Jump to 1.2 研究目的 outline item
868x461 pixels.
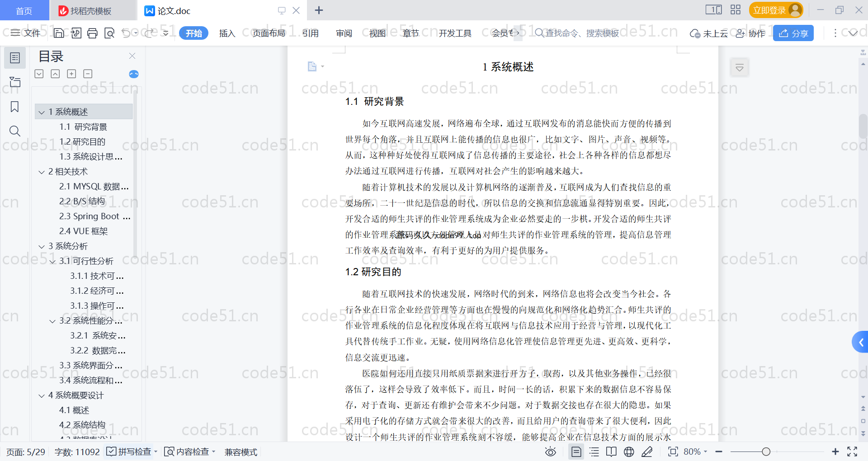(x=82, y=142)
